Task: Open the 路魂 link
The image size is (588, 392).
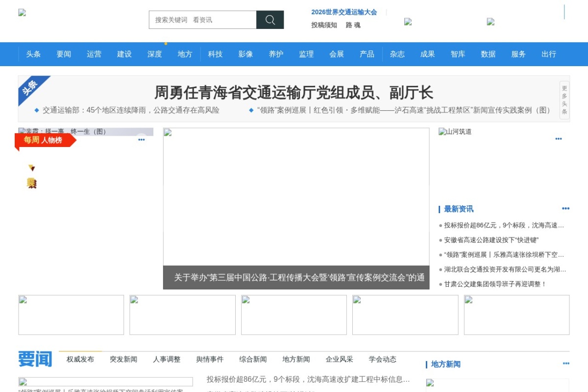Action: pyautogui.click(x=353, y=25)
